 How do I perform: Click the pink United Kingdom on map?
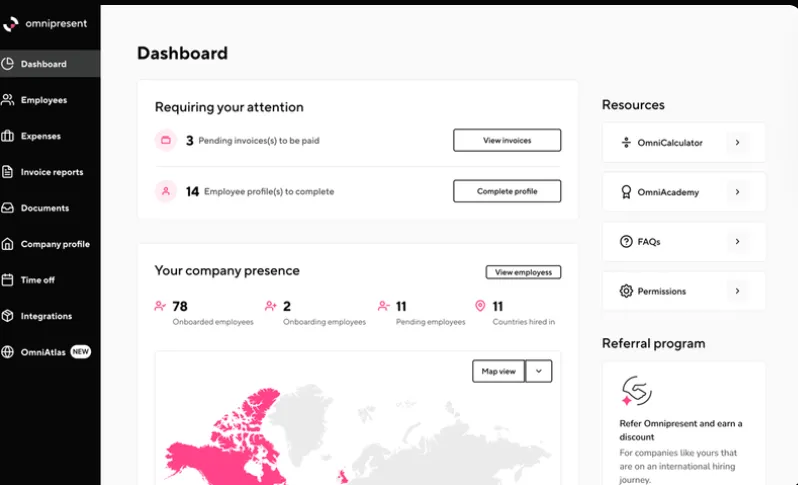pyautogui.click(x=343, y=477)
